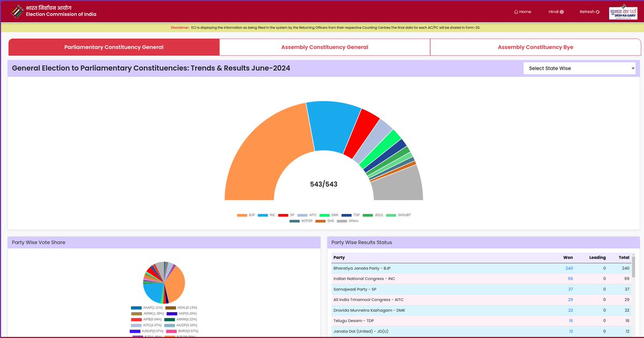
Task: Toggle AIMIM(0.22%) vote share legend item
Action: 181,319
